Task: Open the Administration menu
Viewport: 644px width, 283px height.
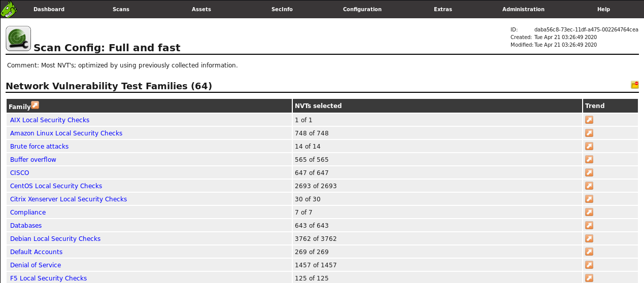Action: tap(523, 9)
